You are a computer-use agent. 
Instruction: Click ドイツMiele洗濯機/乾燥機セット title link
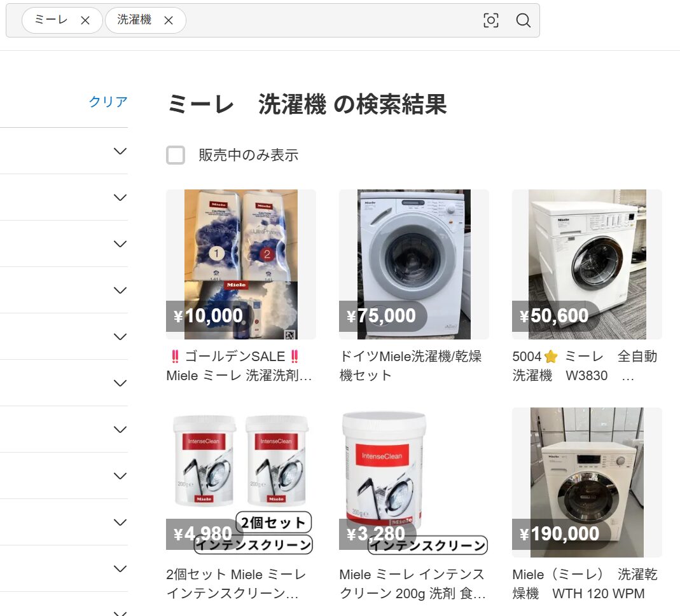[411, 366]
